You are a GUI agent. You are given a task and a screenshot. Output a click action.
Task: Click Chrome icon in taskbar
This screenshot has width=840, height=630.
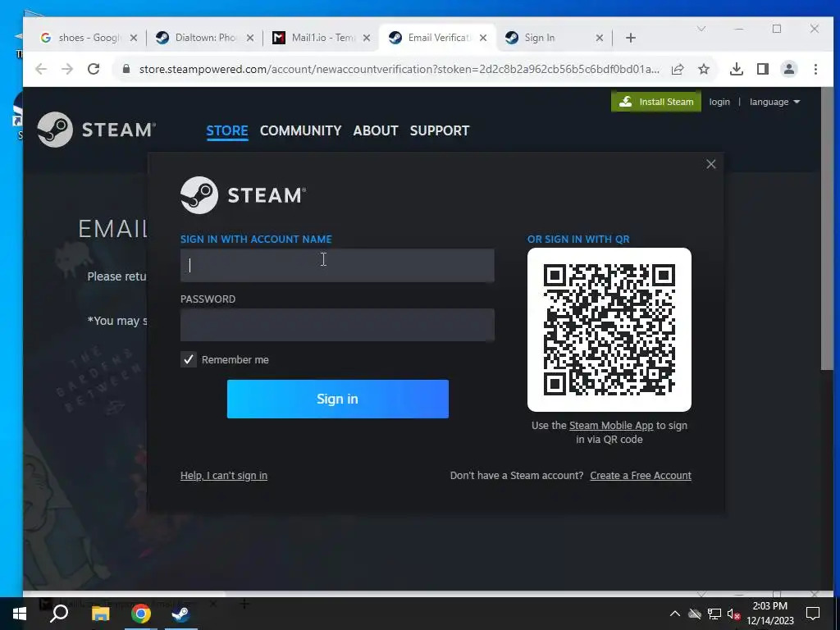(141, 614)
